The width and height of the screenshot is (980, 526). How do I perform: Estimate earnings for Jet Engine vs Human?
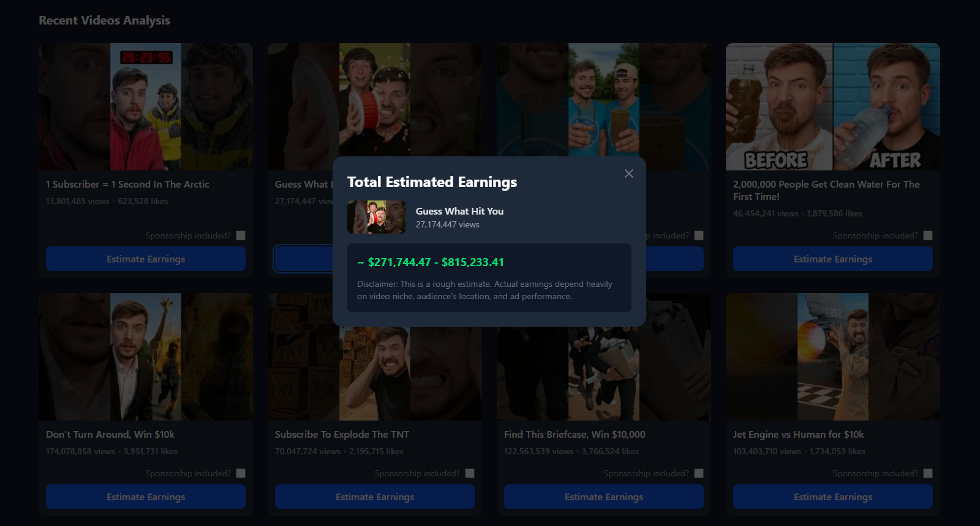833,497
